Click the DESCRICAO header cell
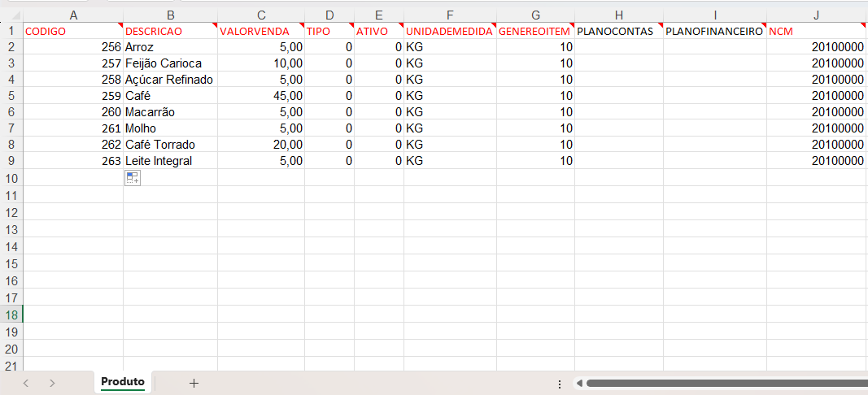This screenshot has width=868, height=395. (170, 31)
